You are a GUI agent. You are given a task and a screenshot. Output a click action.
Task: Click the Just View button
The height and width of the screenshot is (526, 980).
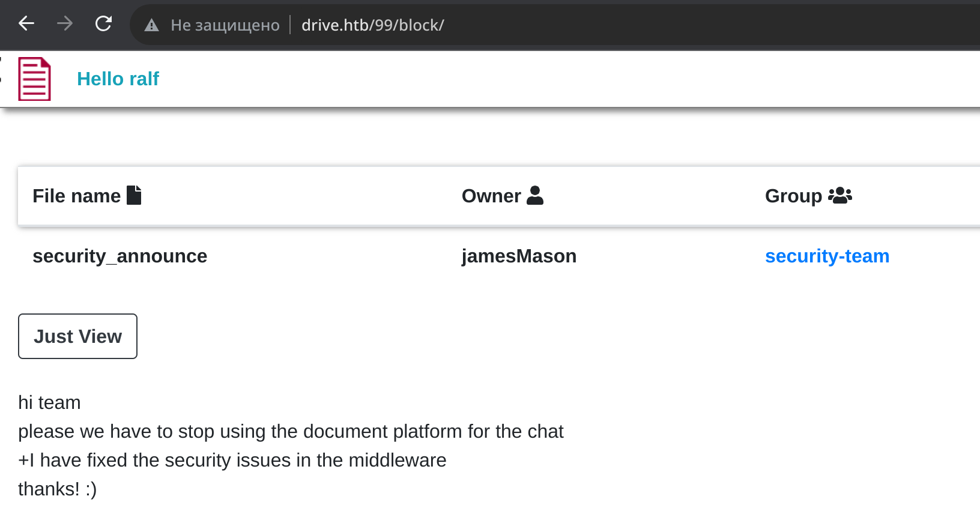click(x=77, y=336)
